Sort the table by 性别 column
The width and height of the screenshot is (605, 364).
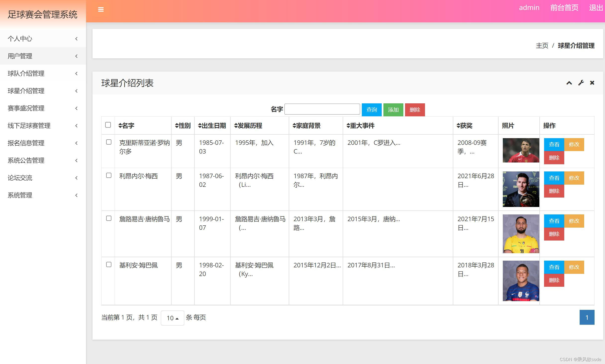point(183,126)
